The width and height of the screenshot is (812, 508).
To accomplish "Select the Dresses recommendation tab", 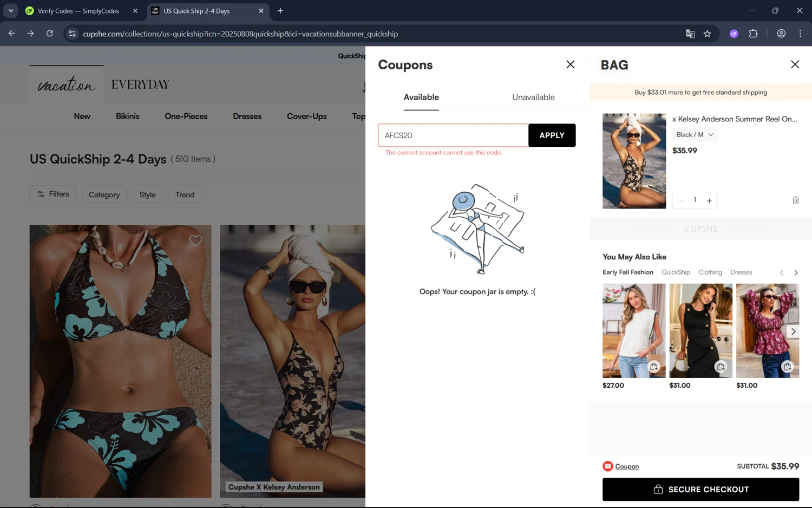I will click(741, 272).
